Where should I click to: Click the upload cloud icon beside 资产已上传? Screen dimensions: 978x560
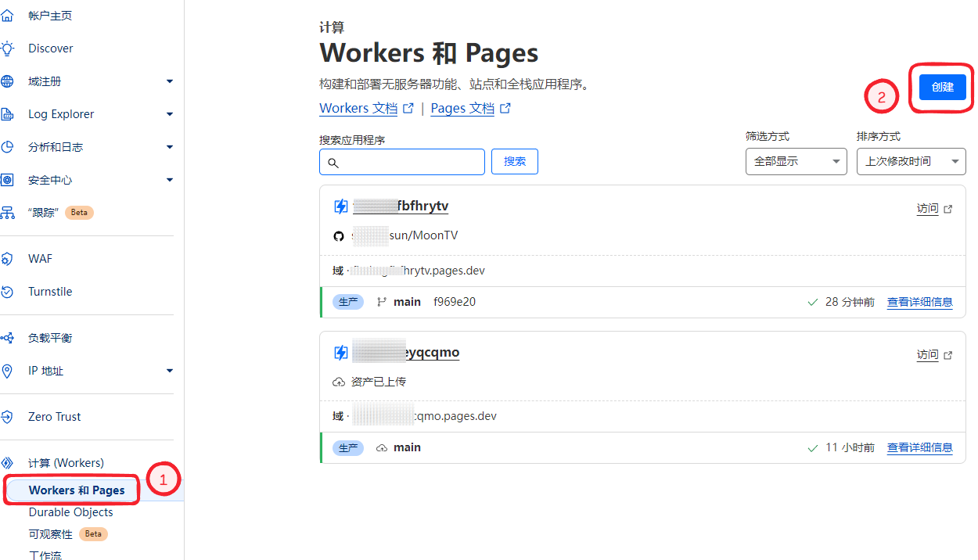pyautogui.click(x=339, y=382)
